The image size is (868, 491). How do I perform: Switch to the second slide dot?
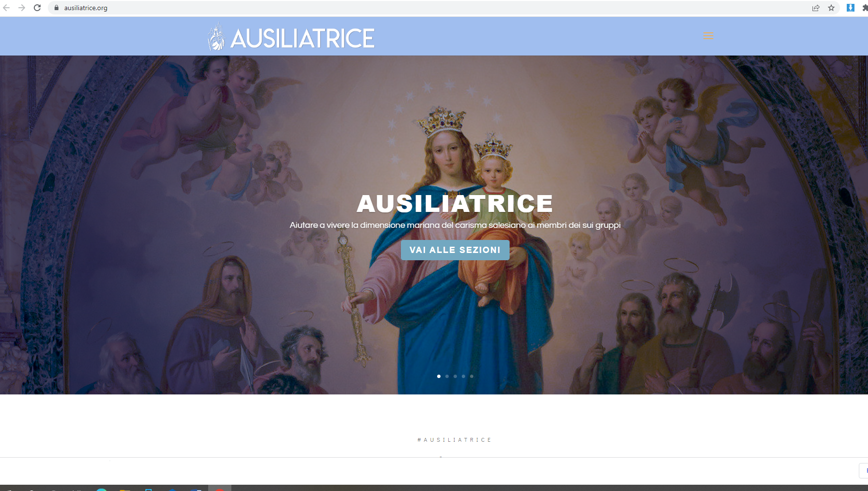point(447,376)
